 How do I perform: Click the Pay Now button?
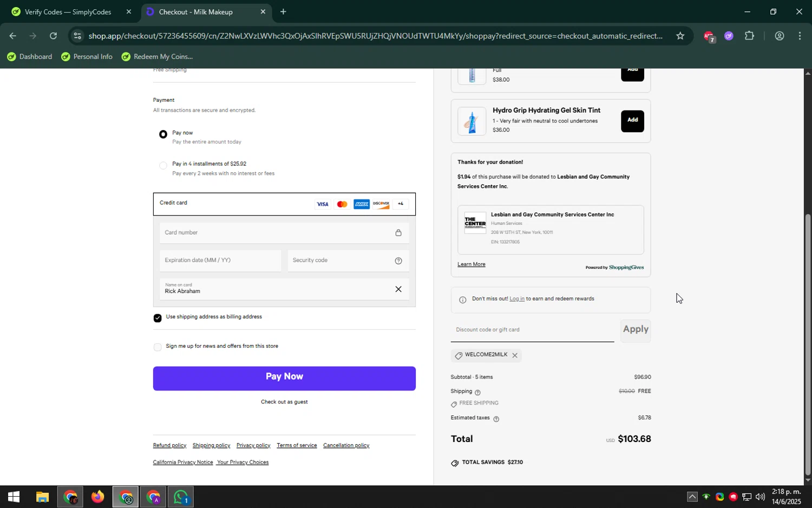tap(284, 379)
